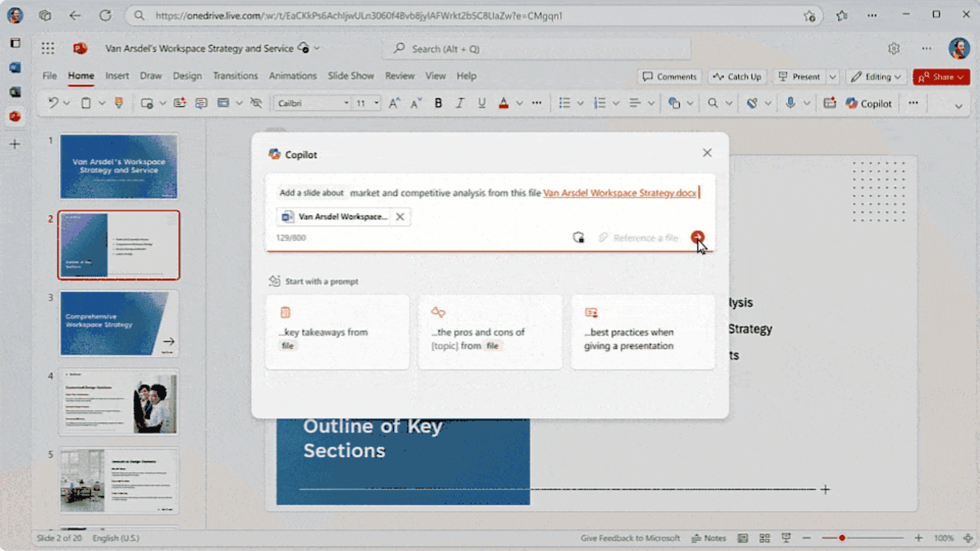Image resolution: width=980 pixels, height=551 pixels.
Task: Switch to the Transitions tab
Action: point(235,76)
